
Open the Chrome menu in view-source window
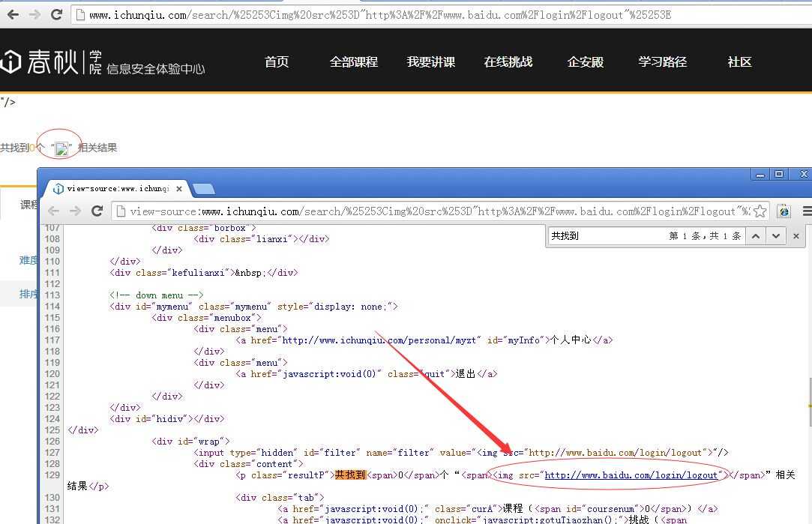(x=807, y=211)
